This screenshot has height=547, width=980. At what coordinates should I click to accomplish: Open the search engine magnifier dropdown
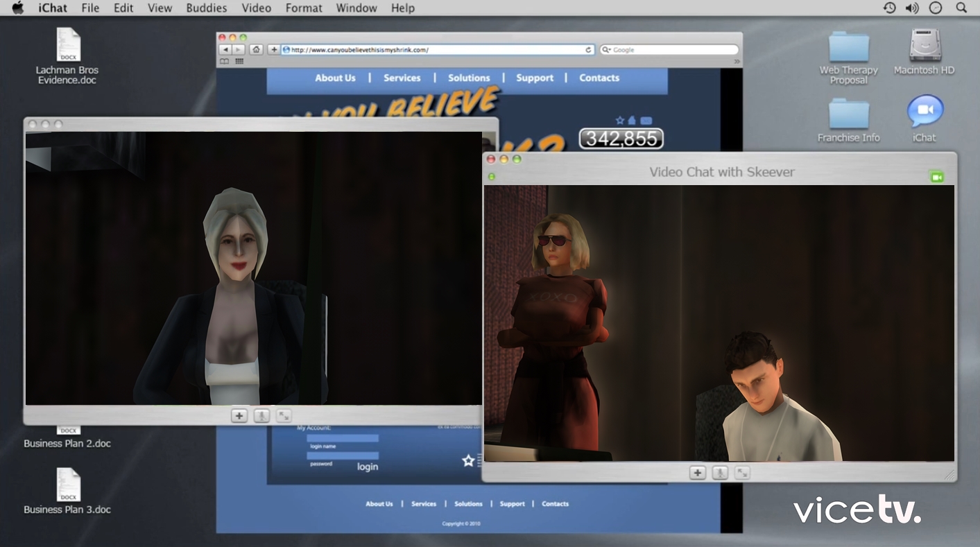tap(606, 50)
